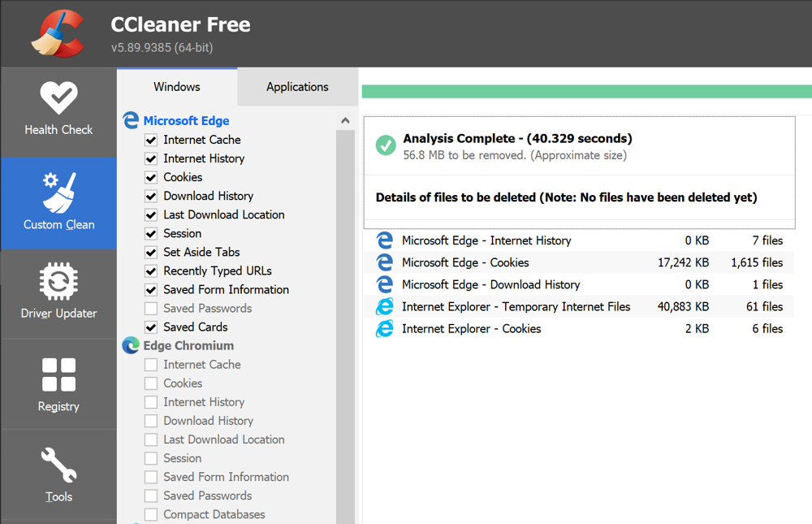
Task: Click the Details of files to be deleted note
Action: pyautogui.click(x=567, y=197)
